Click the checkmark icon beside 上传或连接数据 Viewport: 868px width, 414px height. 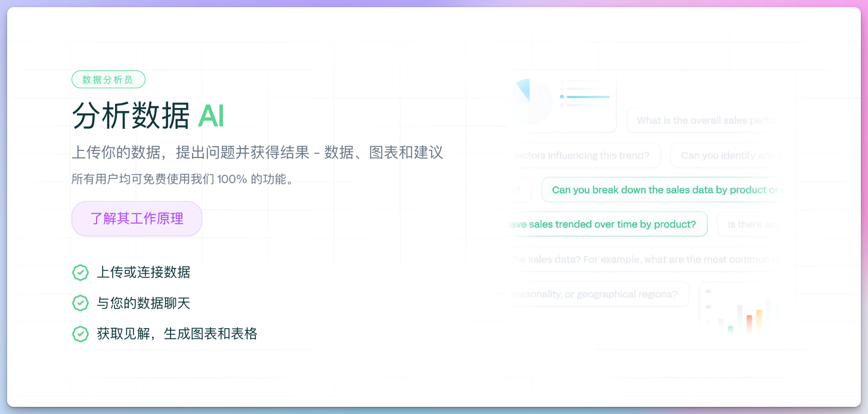pyautogui.click(x=80, y=273)
